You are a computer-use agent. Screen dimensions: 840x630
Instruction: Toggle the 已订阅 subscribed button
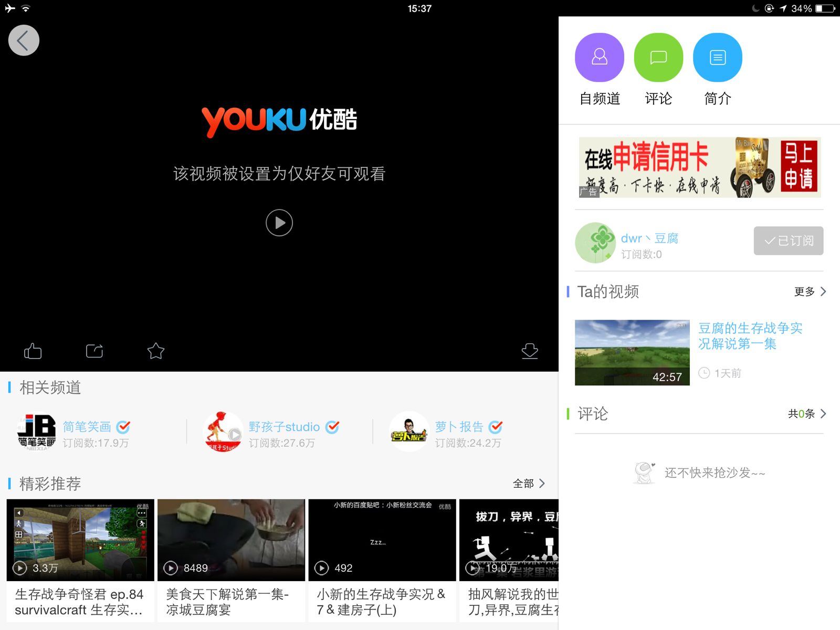pos(789,241)
